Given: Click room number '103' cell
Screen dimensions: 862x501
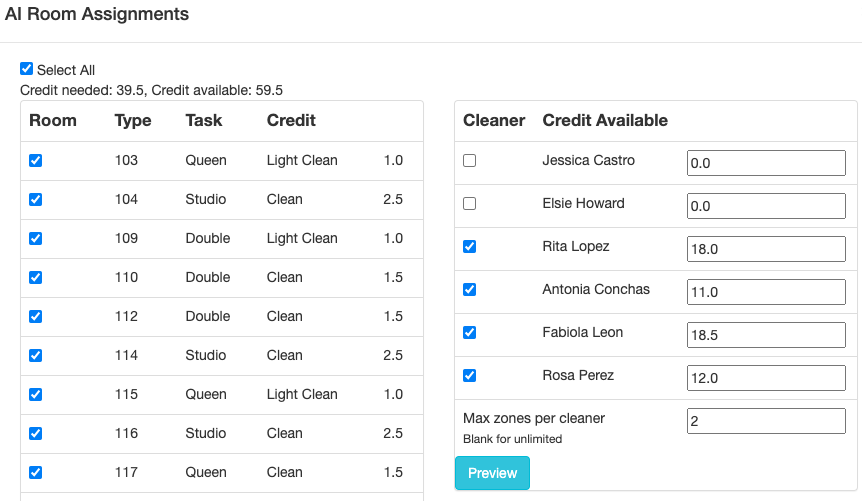Looking at the screenshot, I should [x=126, y=161].
